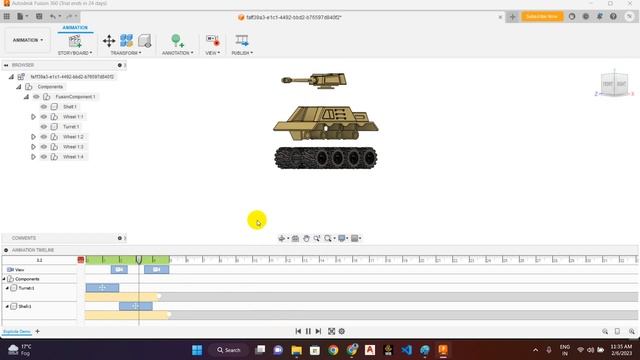Activate the Pan hand tool

pos(306,238)
